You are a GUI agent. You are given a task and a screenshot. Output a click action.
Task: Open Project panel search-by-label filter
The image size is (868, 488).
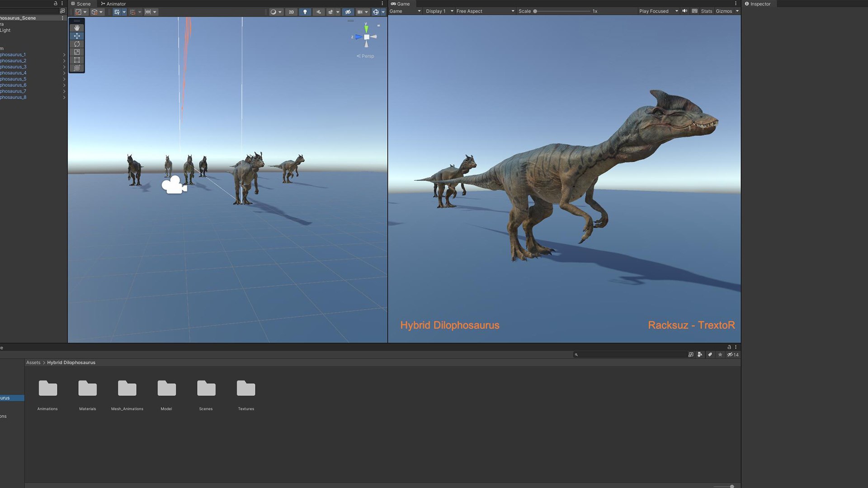coord(710,355)
